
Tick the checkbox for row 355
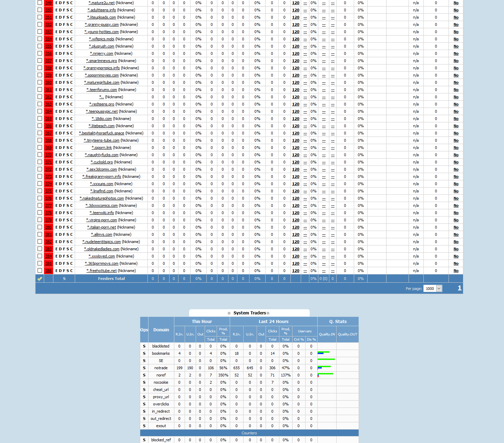pyautogui.click(x=40, y=46)
